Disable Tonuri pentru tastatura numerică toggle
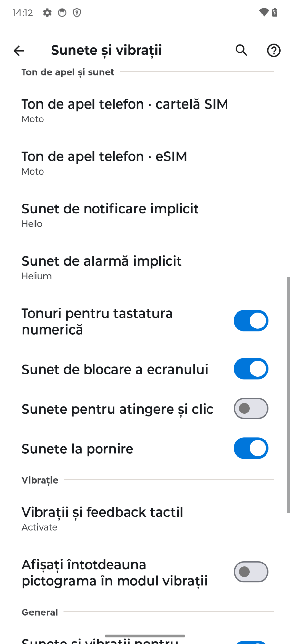290x644 pixels. click(251, 321)
